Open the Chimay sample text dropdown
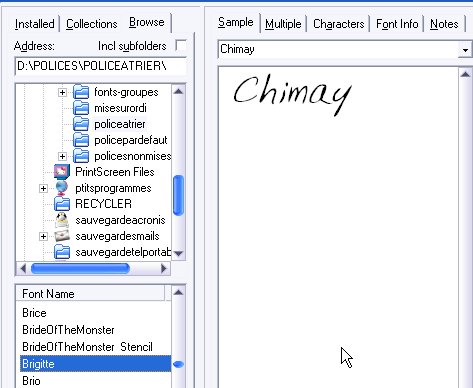 click(465, 50)
